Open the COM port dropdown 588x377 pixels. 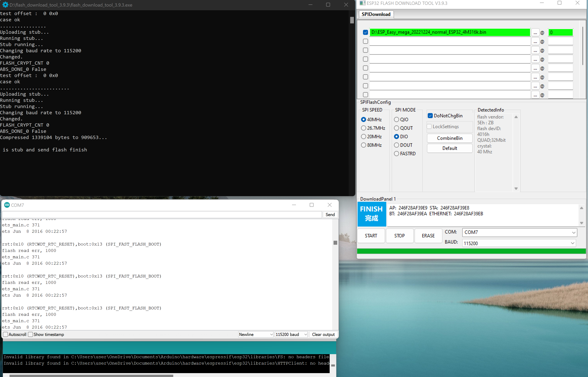click(519, 232)
